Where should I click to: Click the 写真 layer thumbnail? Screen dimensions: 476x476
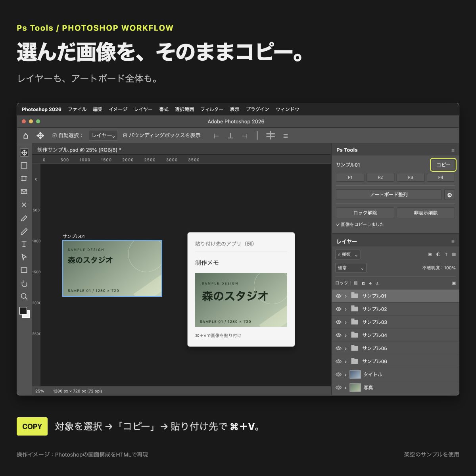[355, 388]
